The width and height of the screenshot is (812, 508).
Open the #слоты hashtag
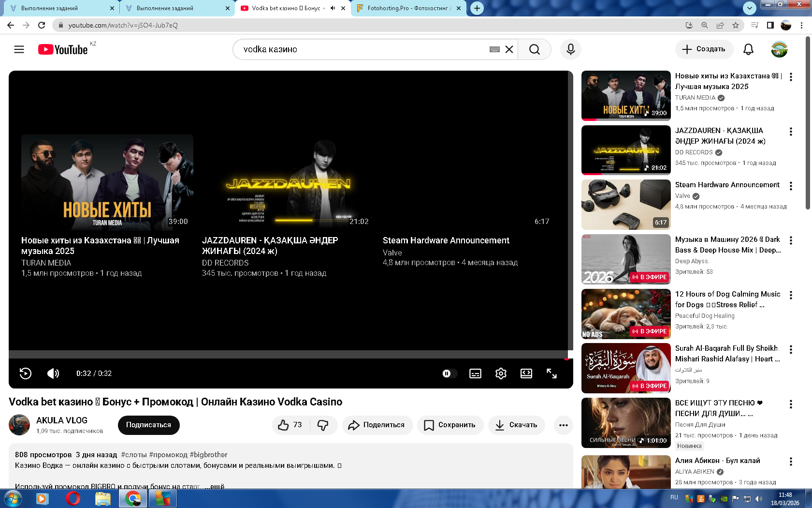[x=134, y=455]
